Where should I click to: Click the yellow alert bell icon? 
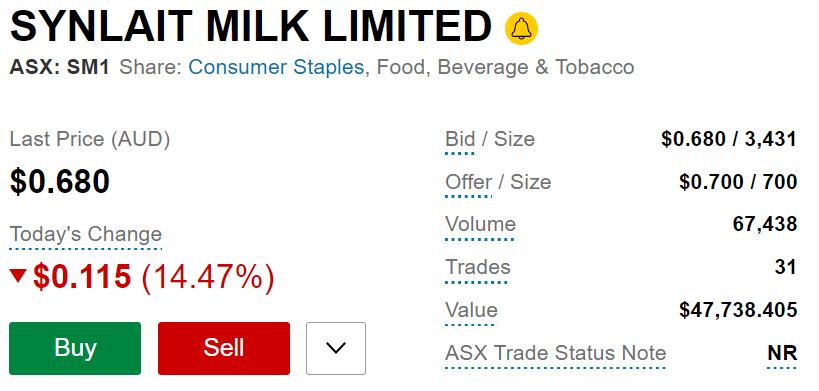click(x=521, y=28)
